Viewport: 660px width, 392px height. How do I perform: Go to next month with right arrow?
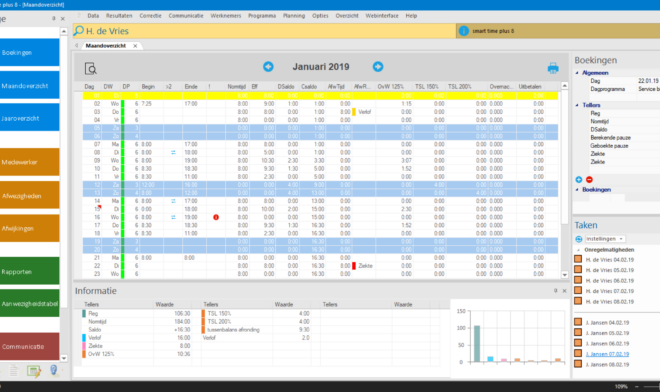pyautogui.click(x=378, y=67)
